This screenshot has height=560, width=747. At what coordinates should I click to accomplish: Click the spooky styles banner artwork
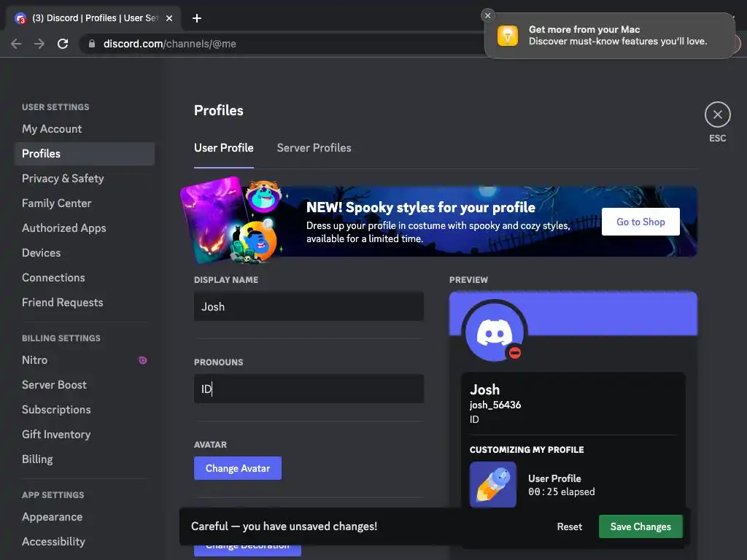point(232,220)
